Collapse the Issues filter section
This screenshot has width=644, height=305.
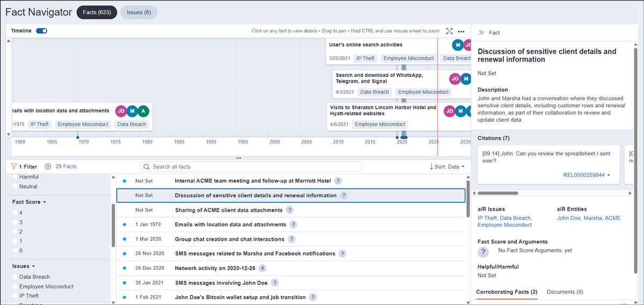pyautogui.click(x=24, y=266)
